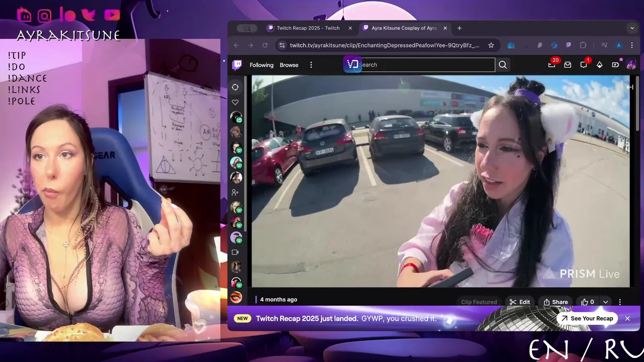Open the user avatar menu in Twitch header
Image resolution: width=644 pixels, height=362 pixels.
click(x=631, y=65)
